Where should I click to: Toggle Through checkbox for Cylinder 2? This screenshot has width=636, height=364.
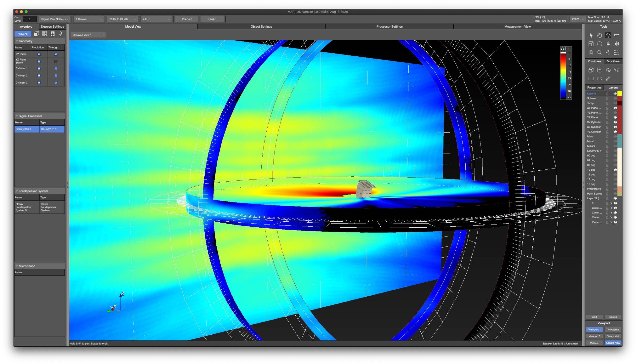click(x=56, y=76)
